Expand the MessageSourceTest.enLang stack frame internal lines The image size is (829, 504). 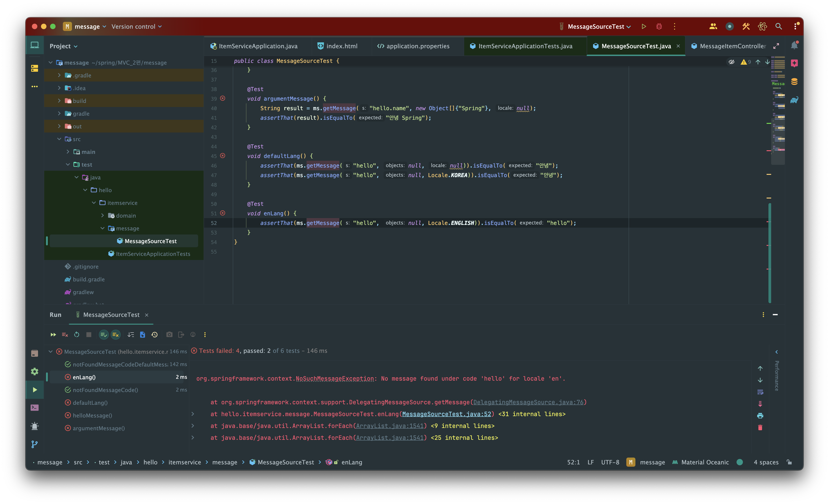192,414
